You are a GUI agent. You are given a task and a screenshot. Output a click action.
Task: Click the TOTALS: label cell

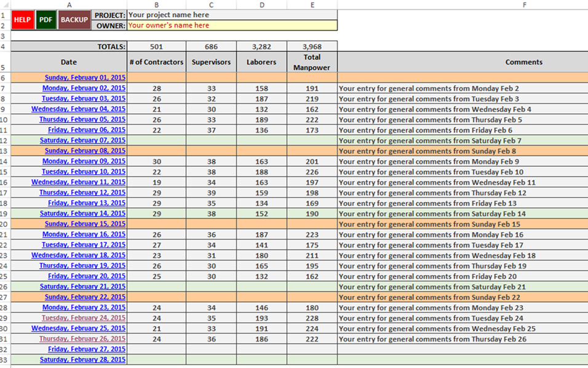[x=69, y=47]
